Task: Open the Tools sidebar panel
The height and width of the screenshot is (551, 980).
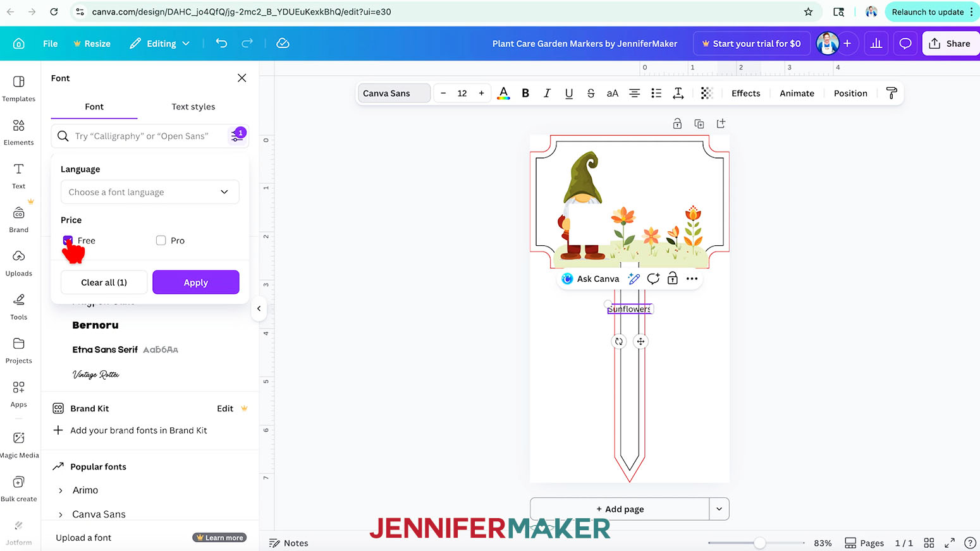Action: (x=19, y=306)
